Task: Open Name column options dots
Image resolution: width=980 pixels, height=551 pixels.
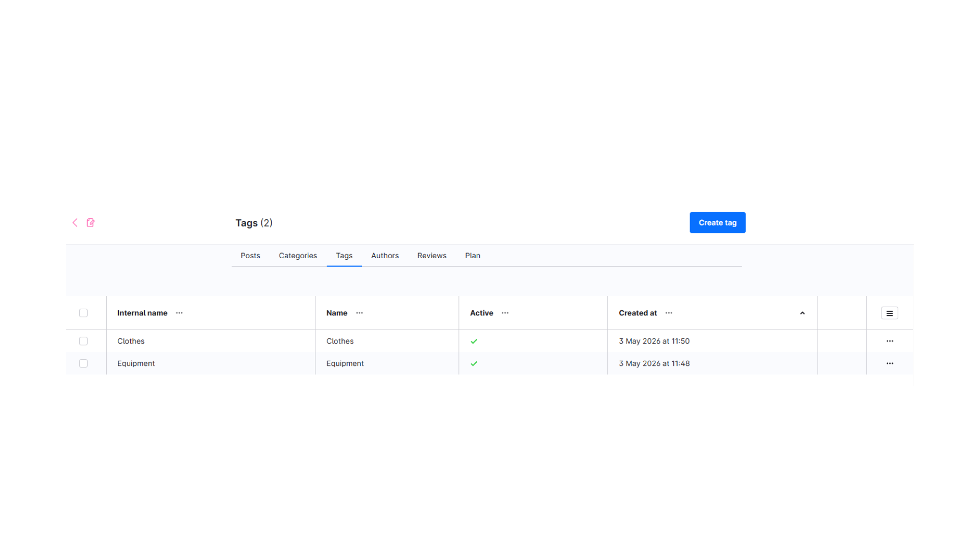Action: 359,313
